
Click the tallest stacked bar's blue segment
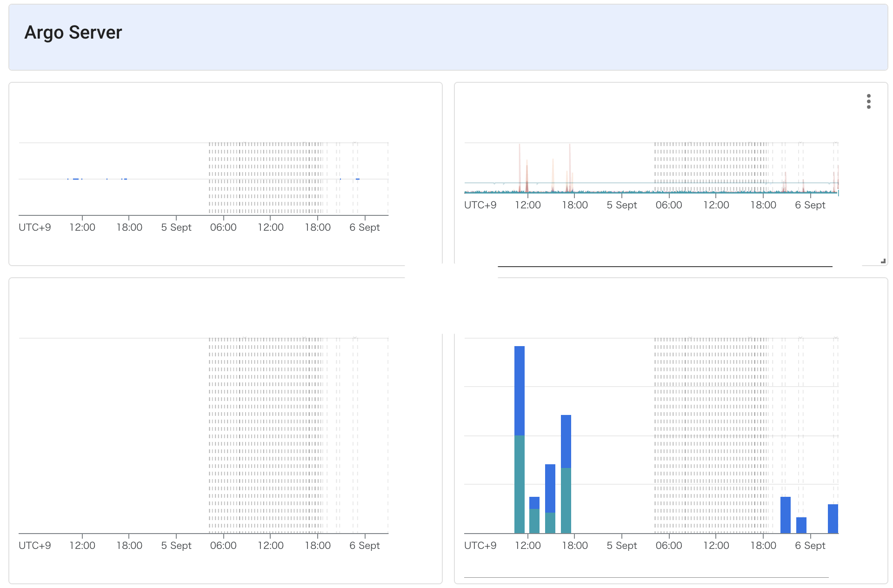coord(520,391)
